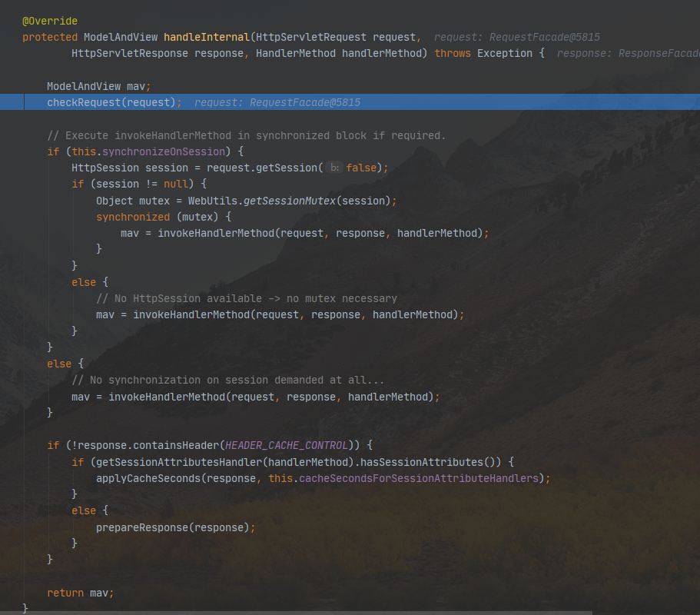Select the handleInternal method name
This screenshot has width=700, height=615.
pos(206,37)
